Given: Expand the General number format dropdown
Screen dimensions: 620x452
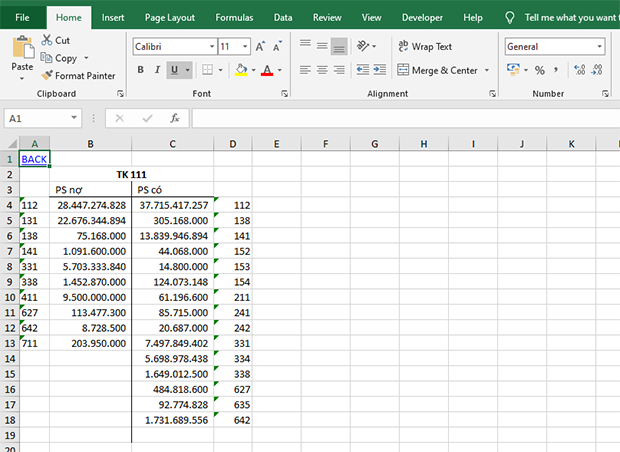Looking at the screenshot, I should click(600, 47).
